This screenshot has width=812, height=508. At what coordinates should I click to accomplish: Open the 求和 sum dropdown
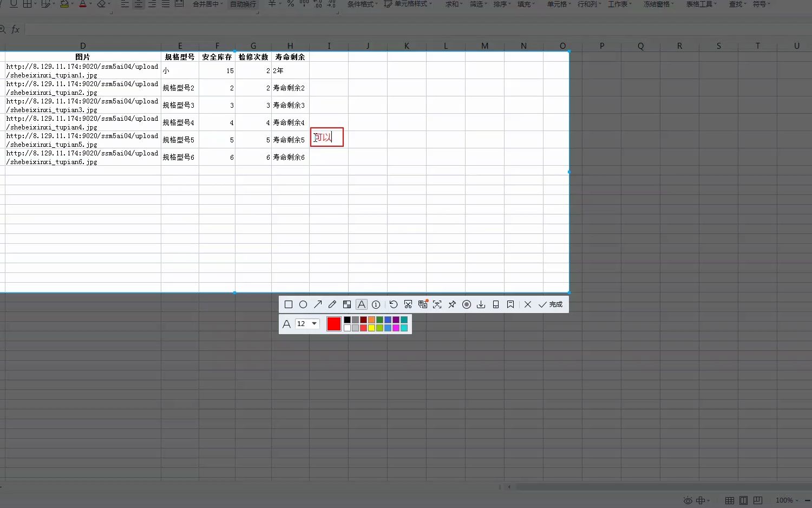click(454, 4)
